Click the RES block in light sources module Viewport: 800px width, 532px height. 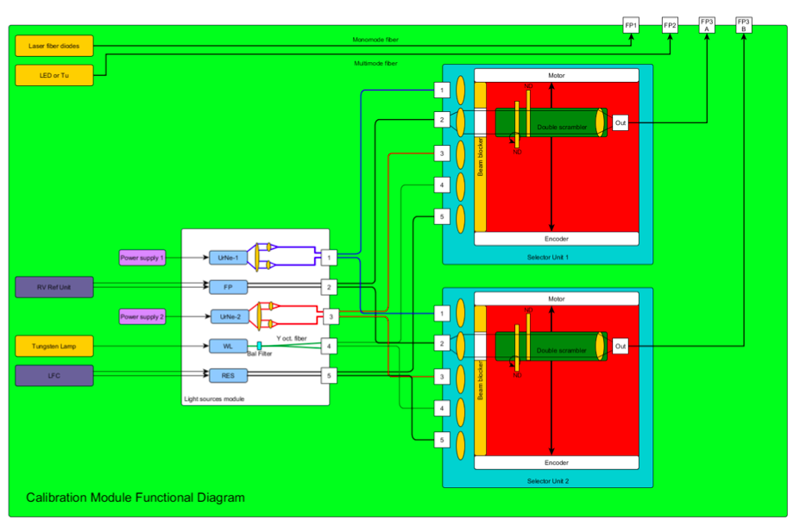click(228, 375)
